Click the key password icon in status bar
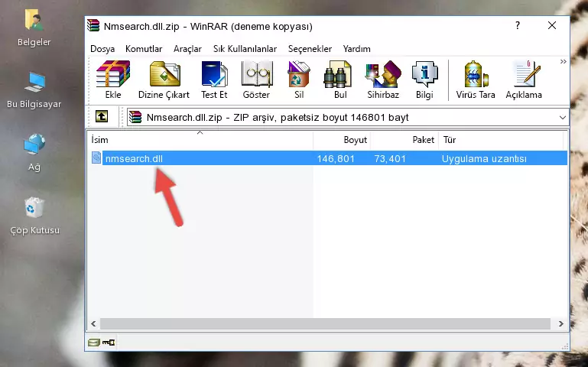This screenshot has width=588, height=367. (109, 343)
